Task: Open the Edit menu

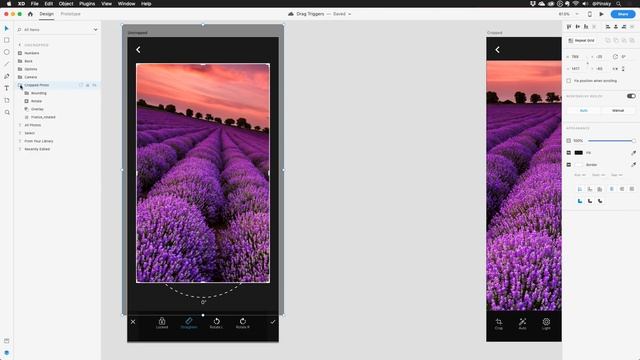Action: (x=49, y=4)
